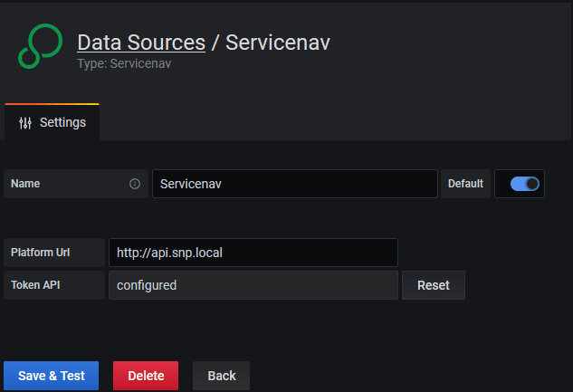Open the Data Sources breadcrumb link

pyautogui.click(x=141, y=43)
